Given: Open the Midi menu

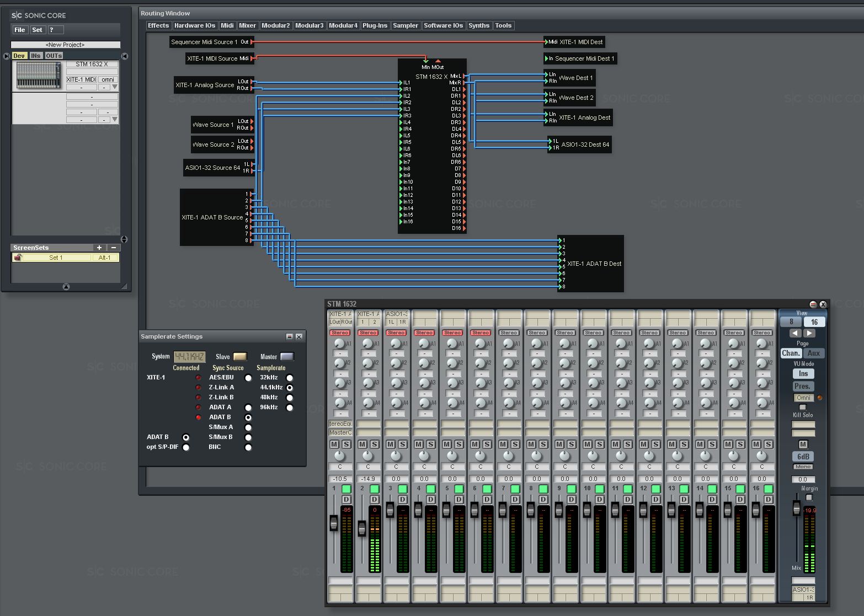Looking at the screenshot, I should pyautogui.click(x=227, y=25).
